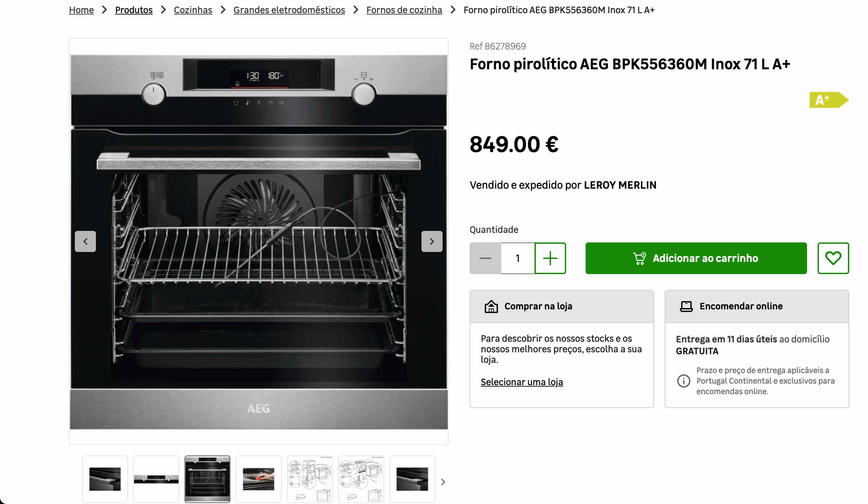Viewport: 868px width, 504px height.
Task: Click the heart wishlist icon
Action: pyautogui.click(x=833, y=258)
